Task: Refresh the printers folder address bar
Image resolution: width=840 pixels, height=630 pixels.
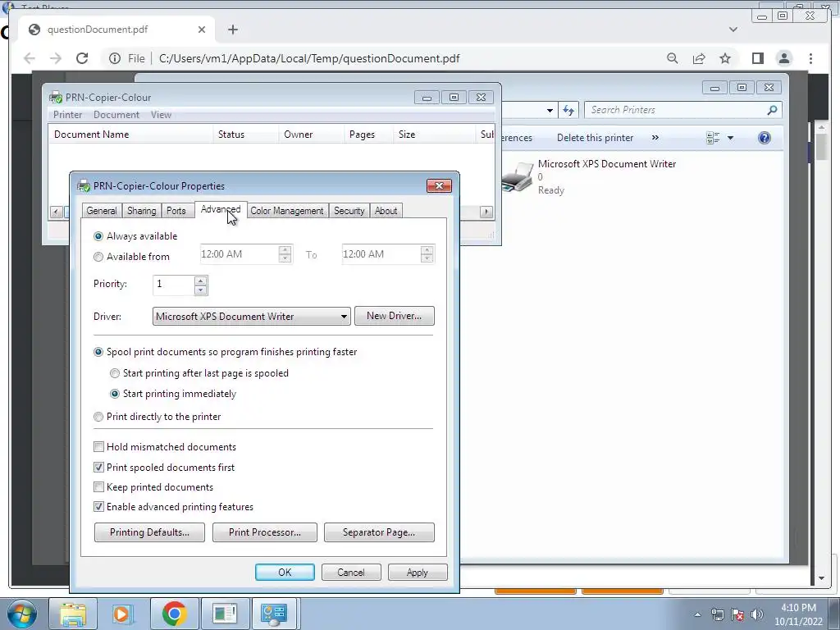Action: (568, 111)
